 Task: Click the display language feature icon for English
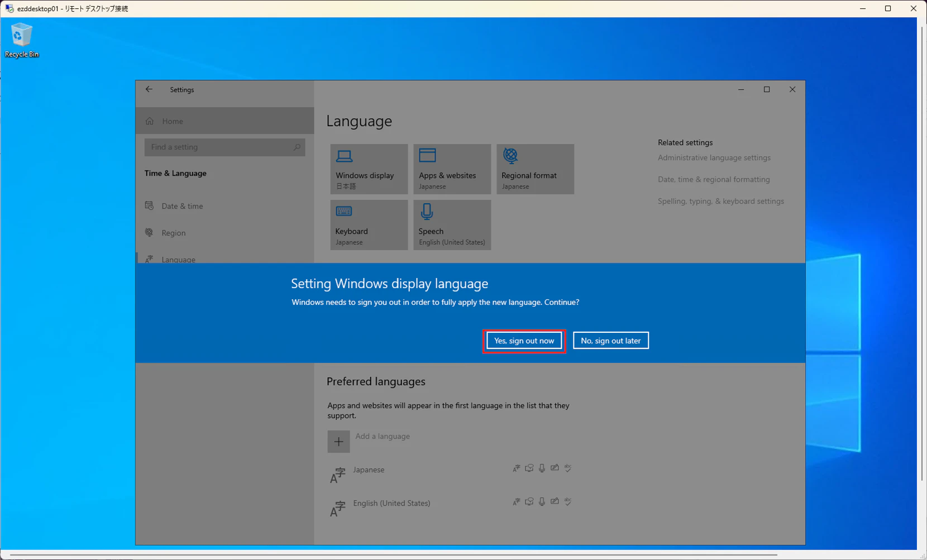click(517, 502)
